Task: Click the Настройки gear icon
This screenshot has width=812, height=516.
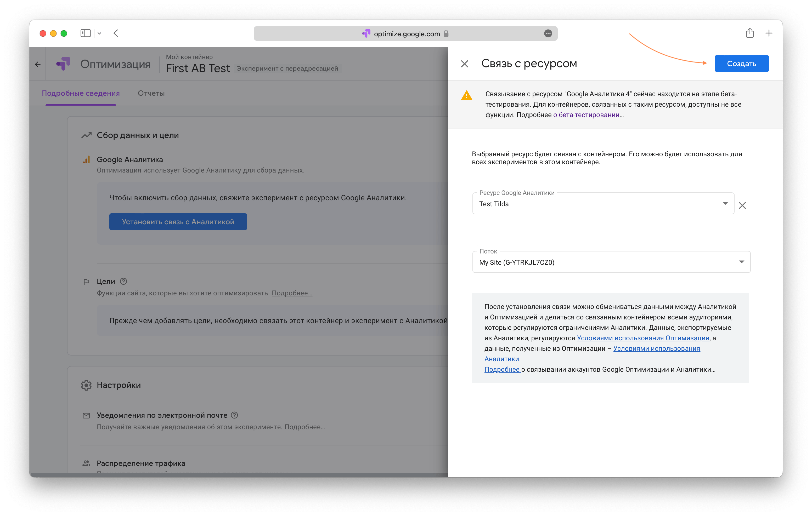Action: point(86,385)
